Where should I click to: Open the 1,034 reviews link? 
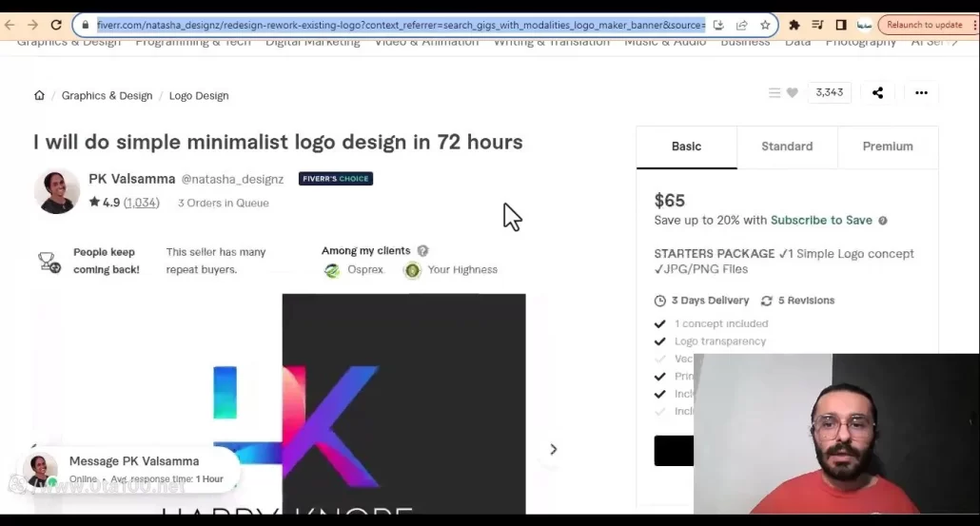pyautogui.click(x=142, y=203)
